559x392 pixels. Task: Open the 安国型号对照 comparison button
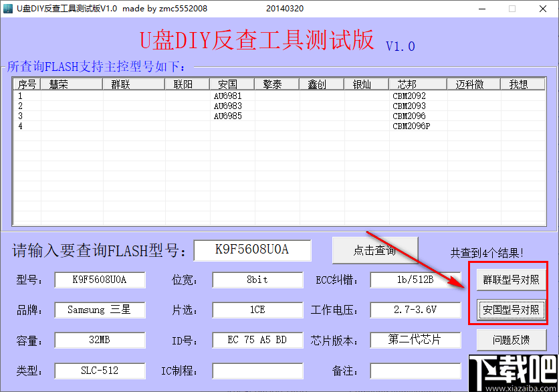tap(511, 310)
